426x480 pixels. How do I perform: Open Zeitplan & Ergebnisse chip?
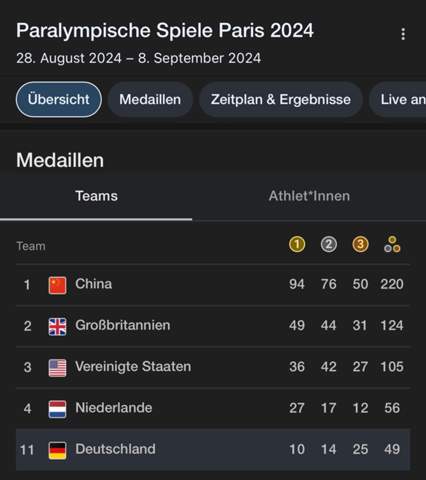tap(281, 99)
